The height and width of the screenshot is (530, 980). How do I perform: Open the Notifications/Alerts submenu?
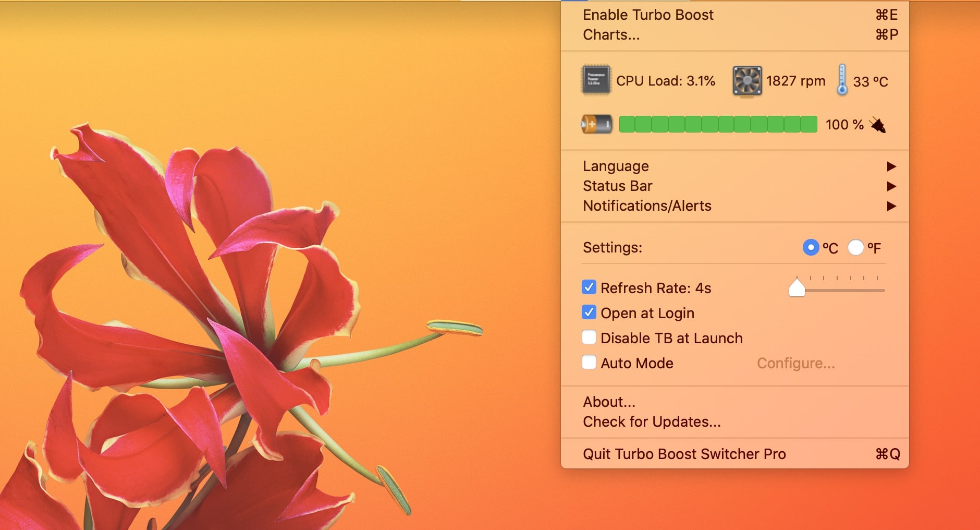click(647, 206)
